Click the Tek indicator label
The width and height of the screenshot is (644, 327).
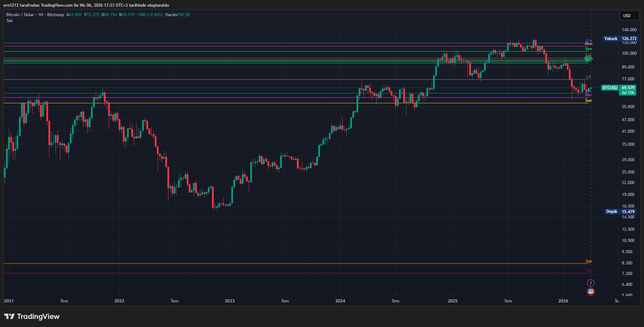[9, 21]
